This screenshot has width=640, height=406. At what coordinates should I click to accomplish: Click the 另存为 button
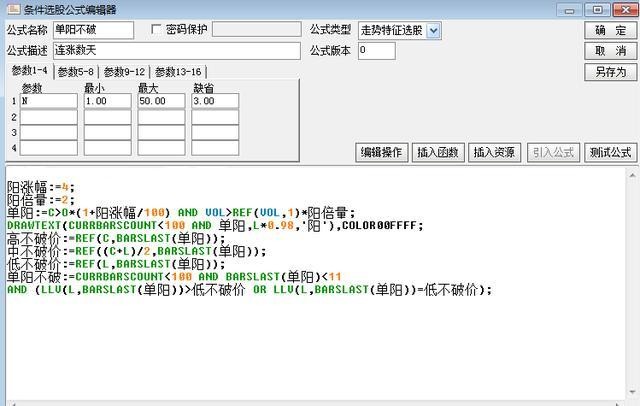[611, 72]
